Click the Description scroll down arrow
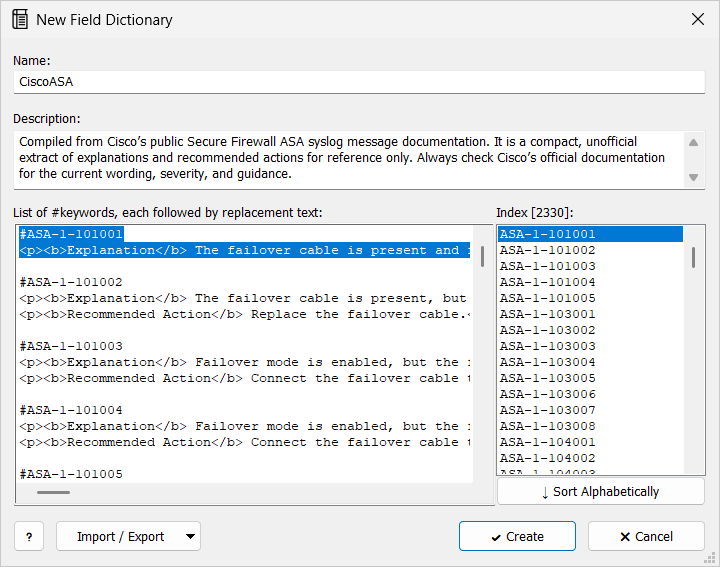Viewport: 720px width, 567px height. click(x=693, y=177)
